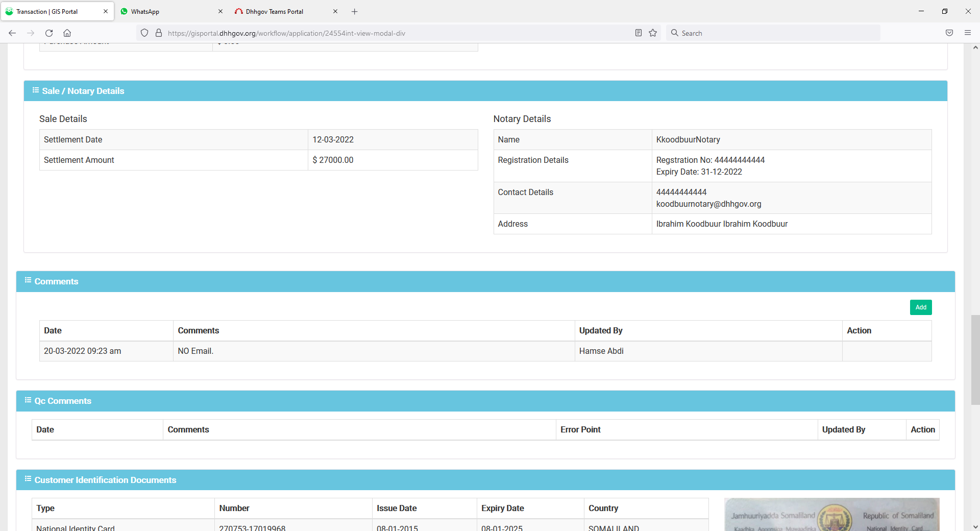Select the notary name KkoodbuurNotary
The width and height of the screenshot is (980, 531).
(x=688, y=139)
